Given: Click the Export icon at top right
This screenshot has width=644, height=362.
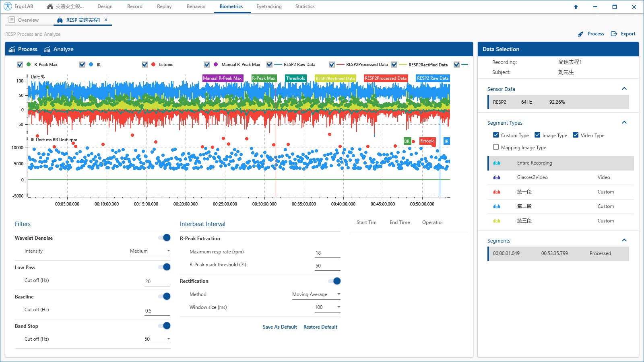Looking at the screenshot, I should 614,34.
